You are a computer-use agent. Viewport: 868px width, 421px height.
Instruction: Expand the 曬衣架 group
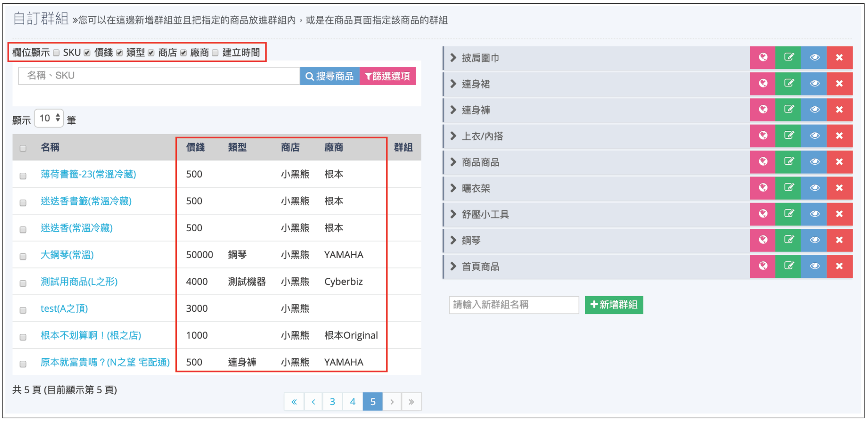coord(454,188)
